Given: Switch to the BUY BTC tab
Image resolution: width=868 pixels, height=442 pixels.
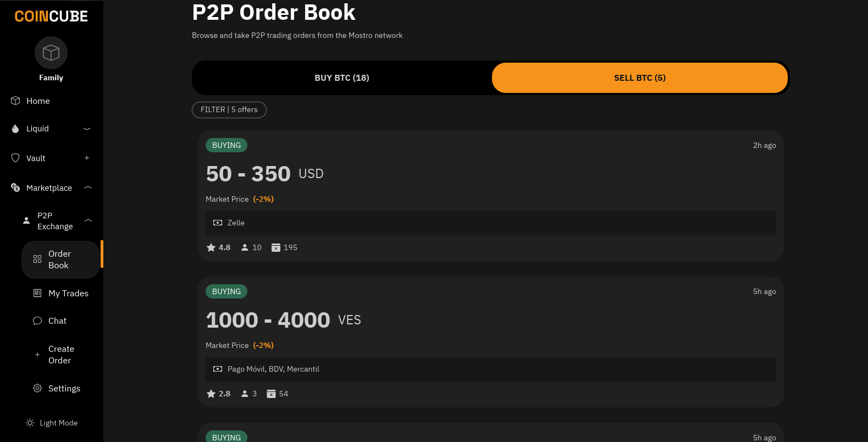Looking at the screenshot, I should (x=341, y=78).
